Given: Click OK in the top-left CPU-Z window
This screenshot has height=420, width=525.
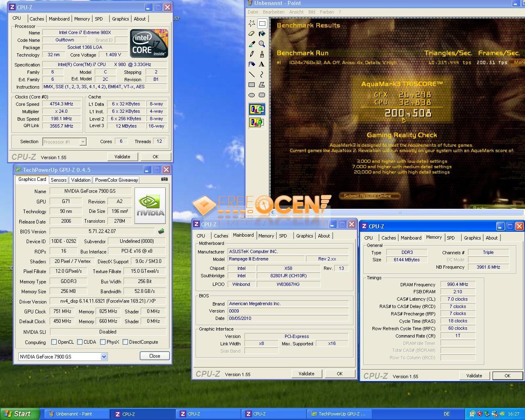Looking at the screenshot, I should pos(155,157).
